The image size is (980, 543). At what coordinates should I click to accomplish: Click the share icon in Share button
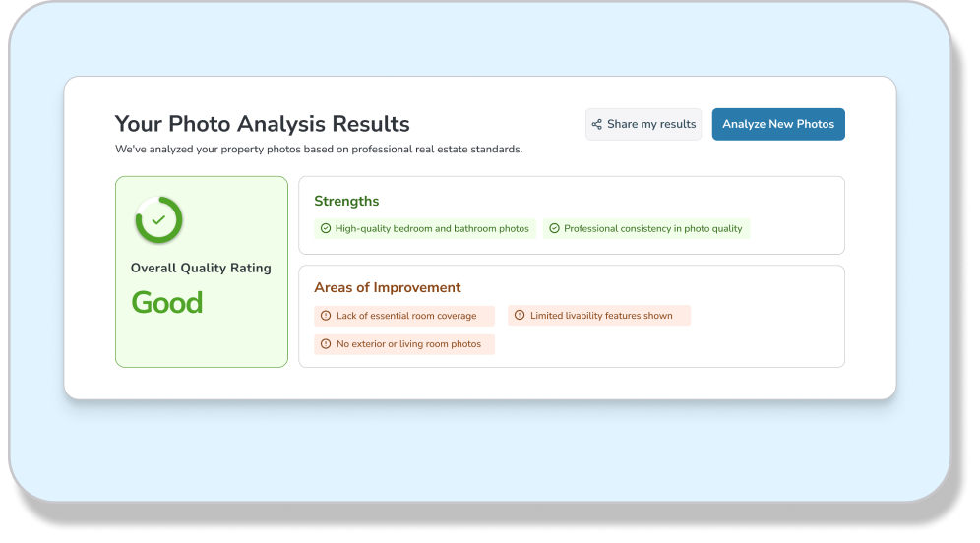596,125
